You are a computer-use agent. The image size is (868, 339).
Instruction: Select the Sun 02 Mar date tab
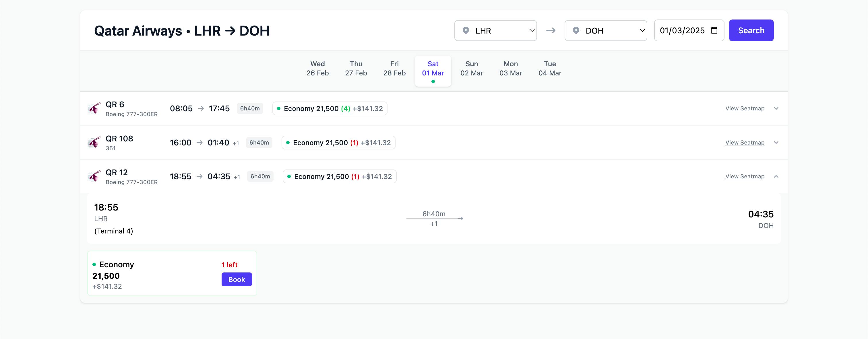click(472, 68)
